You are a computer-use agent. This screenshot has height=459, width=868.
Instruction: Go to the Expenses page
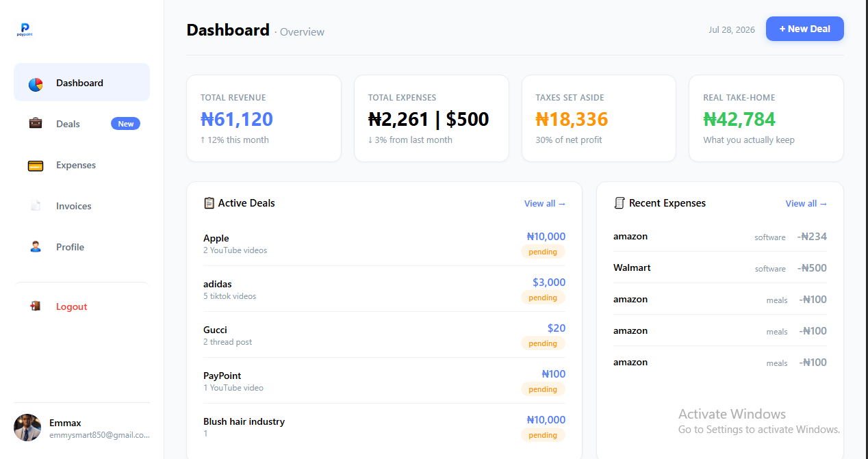pos(81,165)
